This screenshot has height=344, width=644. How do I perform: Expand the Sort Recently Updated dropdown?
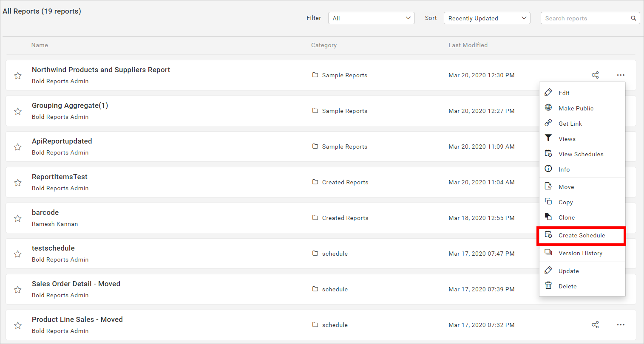(x=486, y=18)
